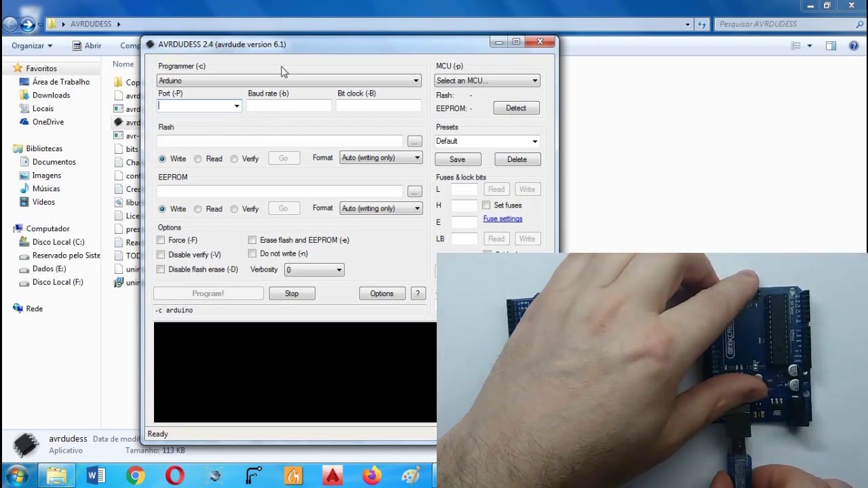This screenshot has height=488, width=868.
Task: Open Explorer view options dropdown
Action: [810, 45]
